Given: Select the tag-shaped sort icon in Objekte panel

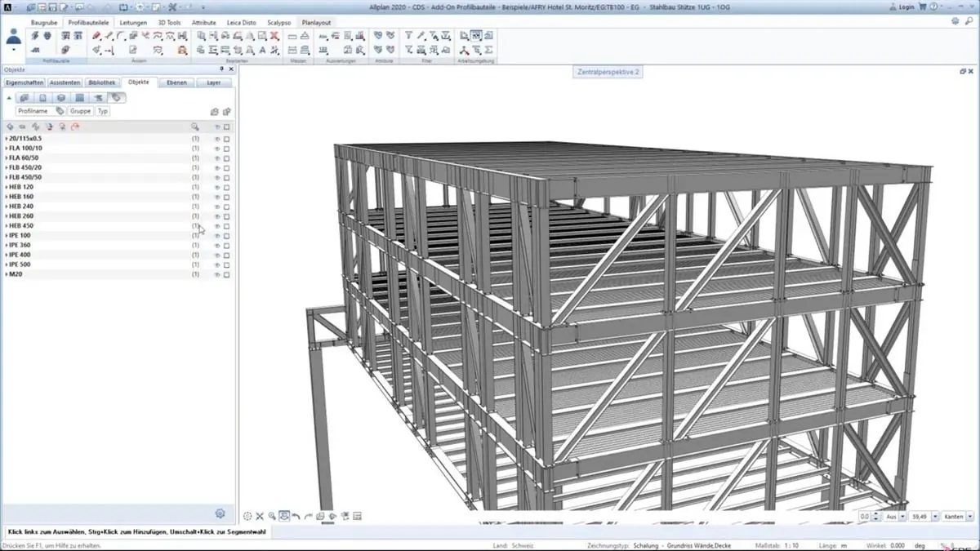Looking at the screenshot, I should pyautogui.click(x=116, y=98).
